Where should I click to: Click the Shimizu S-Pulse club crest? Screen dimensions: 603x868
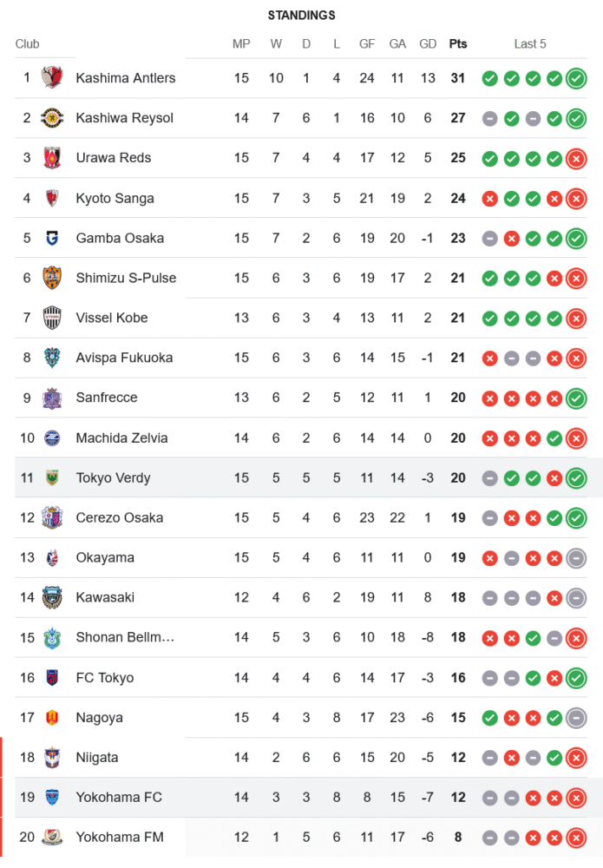coord(52,278)
